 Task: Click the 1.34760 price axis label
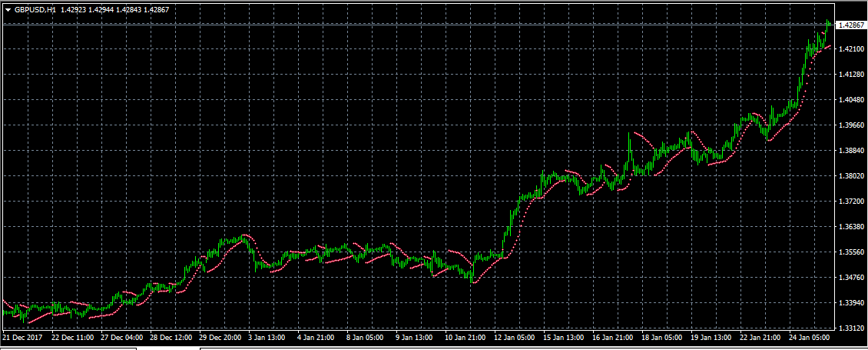[850, 278]
